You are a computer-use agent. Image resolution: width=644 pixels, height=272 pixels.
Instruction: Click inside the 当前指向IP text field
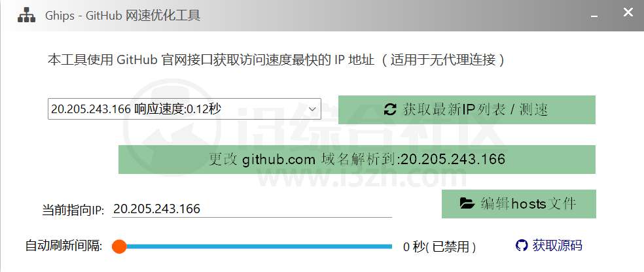pos(252,209)
